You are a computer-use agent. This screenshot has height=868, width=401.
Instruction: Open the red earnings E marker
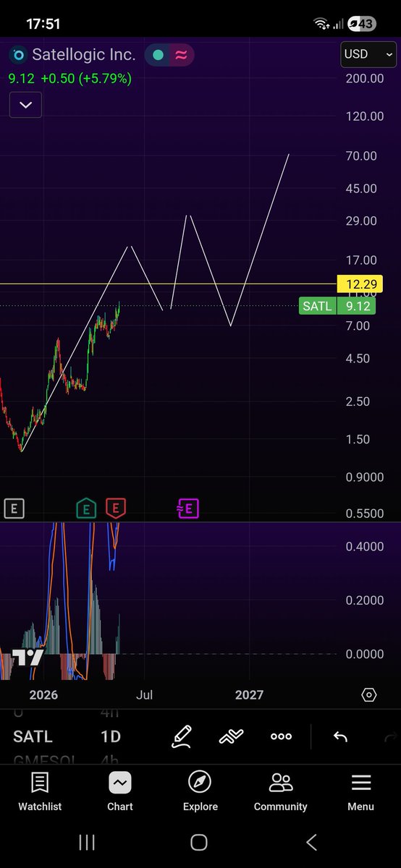pyautogui.click(x=115, y=509)
